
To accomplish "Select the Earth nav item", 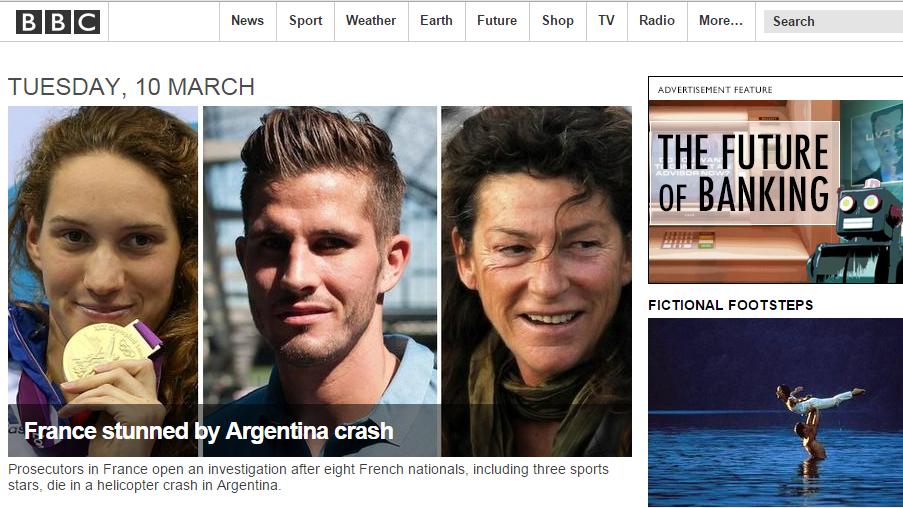I will click(437, 21).
